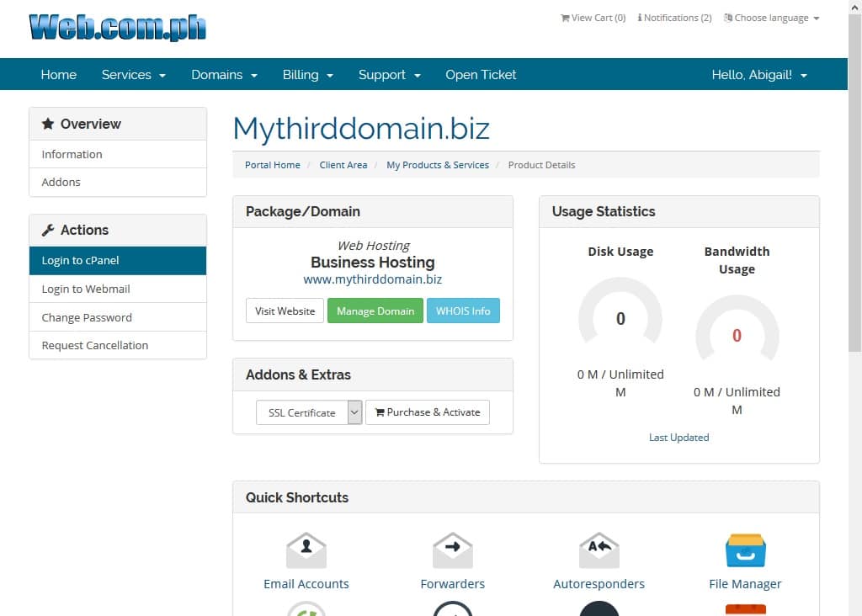Image resolution: width=862 pixels, height=616 pixels.
Task: Open Notifications (2) link
Action: pyautogui.click(x=674, y=19)
